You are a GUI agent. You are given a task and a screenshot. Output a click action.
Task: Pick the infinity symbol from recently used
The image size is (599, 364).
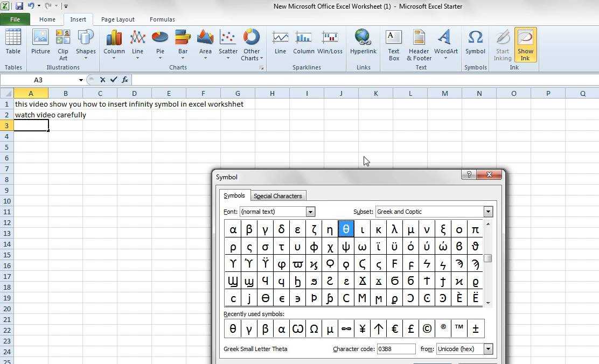click(x=346, y=328)
